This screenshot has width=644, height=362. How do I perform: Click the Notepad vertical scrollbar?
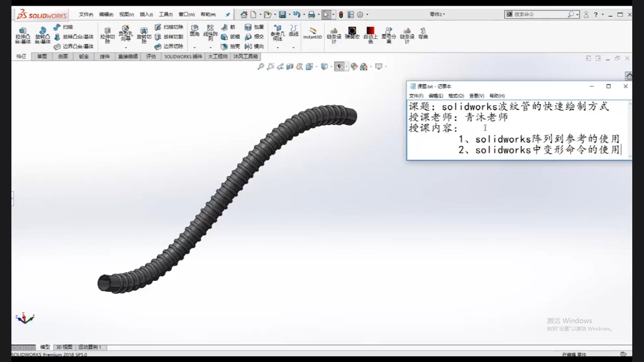630,130
